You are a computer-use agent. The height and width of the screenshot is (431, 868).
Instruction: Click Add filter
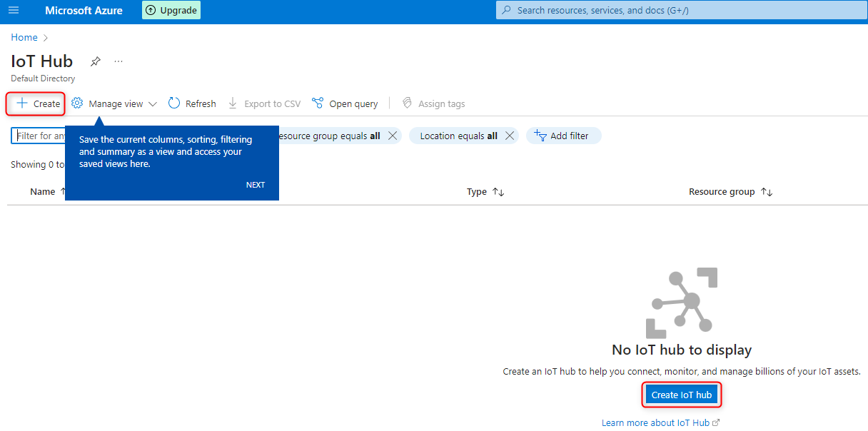(x=564, y=136)
